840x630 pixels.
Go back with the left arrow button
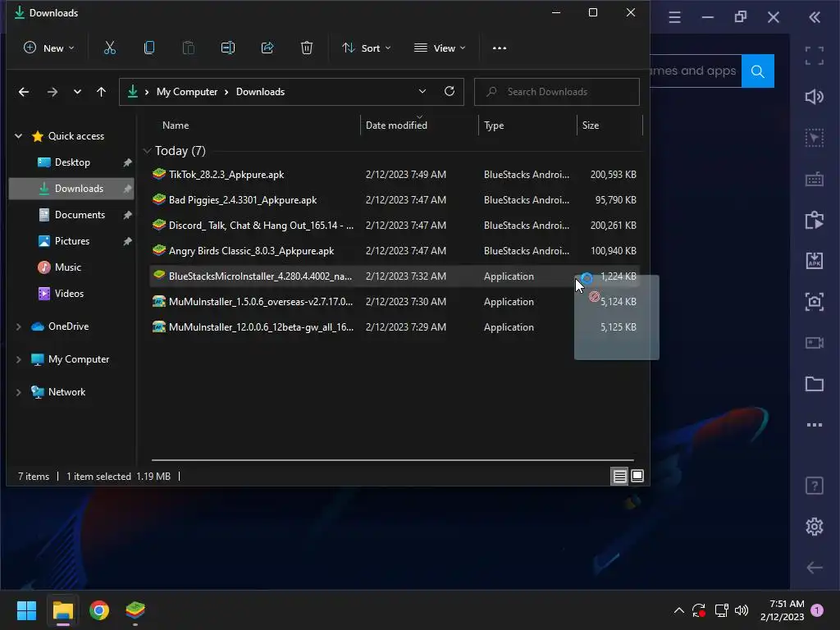(24, 92)
